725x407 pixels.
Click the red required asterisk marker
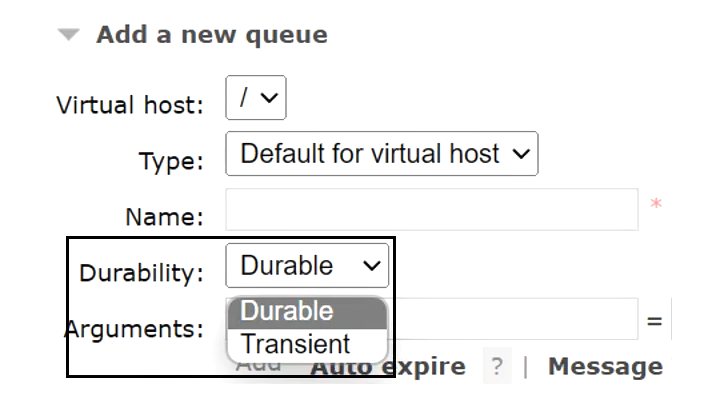point(656,206)
